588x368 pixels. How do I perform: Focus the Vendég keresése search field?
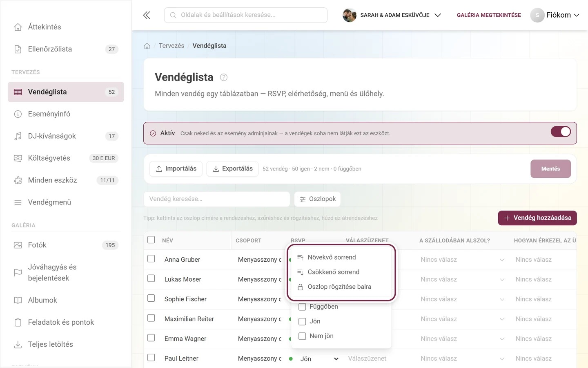click(x=217, y=199)
